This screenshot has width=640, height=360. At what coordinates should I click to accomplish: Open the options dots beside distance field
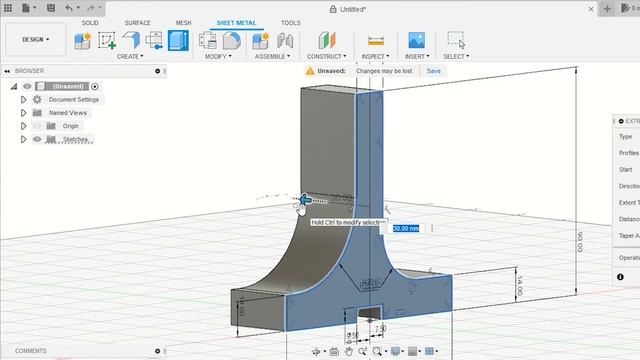(432, 229)
